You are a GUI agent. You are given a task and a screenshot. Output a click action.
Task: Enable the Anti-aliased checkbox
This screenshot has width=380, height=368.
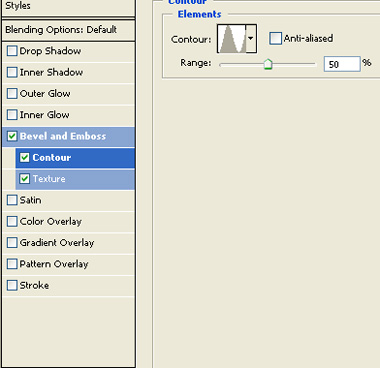tap(275, 38)
